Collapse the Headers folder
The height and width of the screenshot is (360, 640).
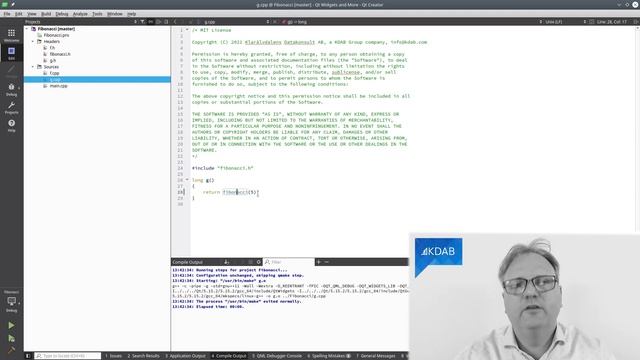(x=33, y=42)
